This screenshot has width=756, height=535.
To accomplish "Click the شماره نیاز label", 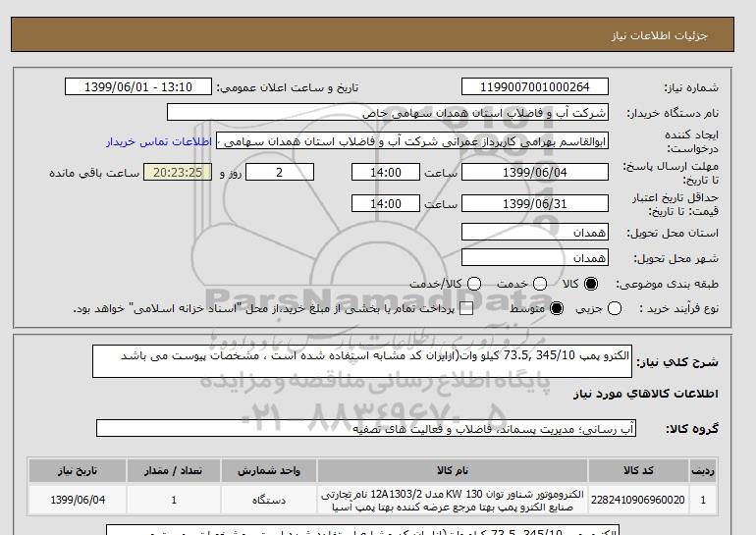I will (691, 87).
